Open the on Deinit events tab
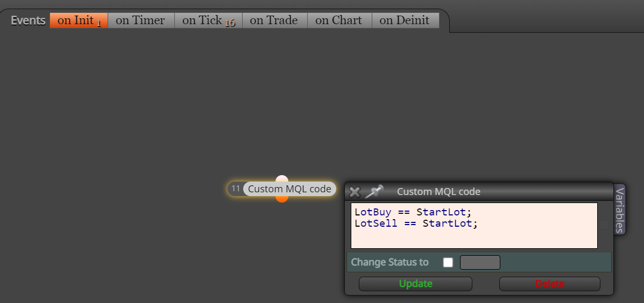The height and width of the screenshot is (303, 644). 405,20
